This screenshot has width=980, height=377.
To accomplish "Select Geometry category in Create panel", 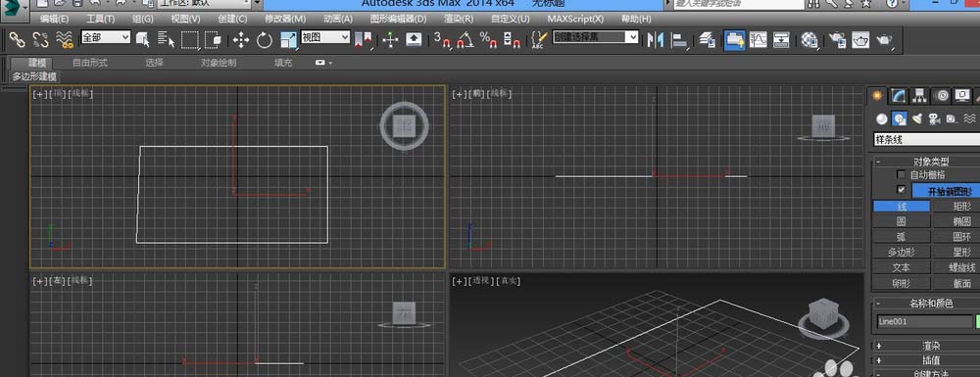I will [x=882, y=118].
